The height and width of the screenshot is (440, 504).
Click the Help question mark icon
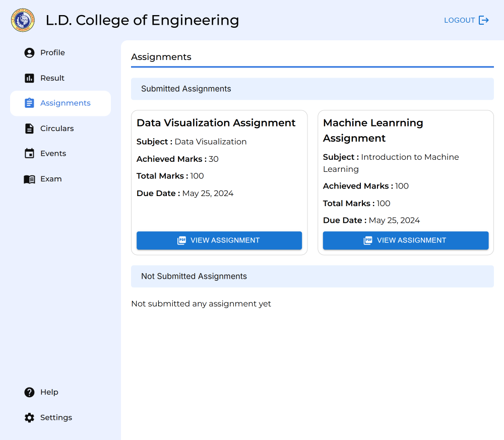click(29, 393)
